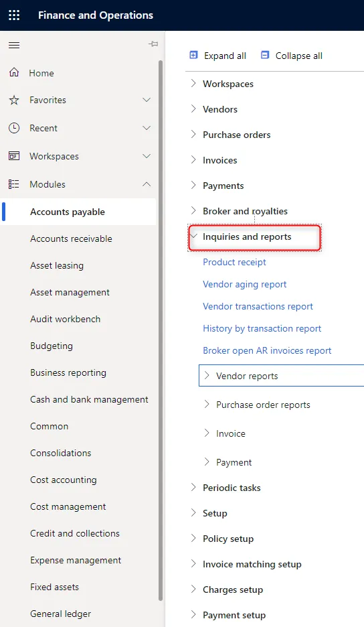Collapse the Modules list chevron
This screenshot has width=364, height=627.
[x=147, y=184]
